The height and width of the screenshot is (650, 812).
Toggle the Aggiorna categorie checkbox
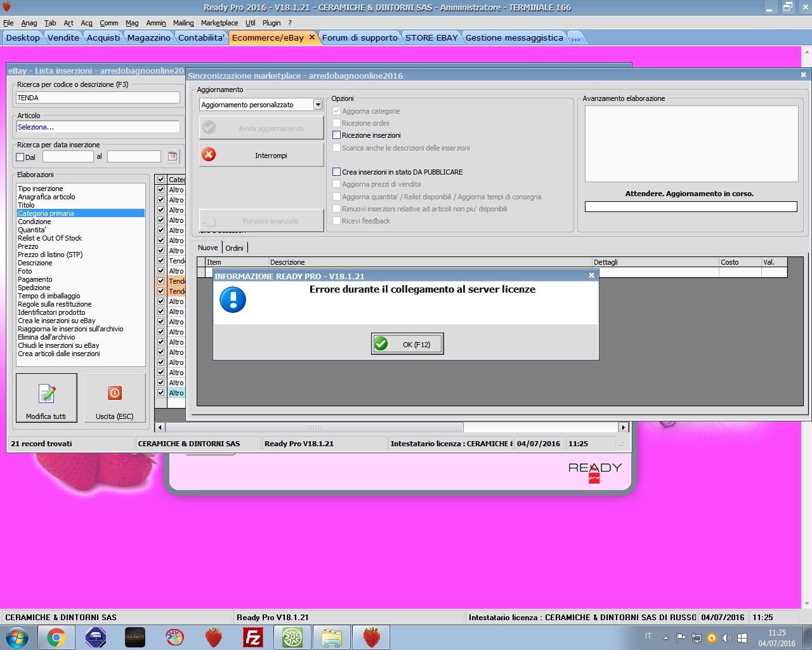pos(337,111)
